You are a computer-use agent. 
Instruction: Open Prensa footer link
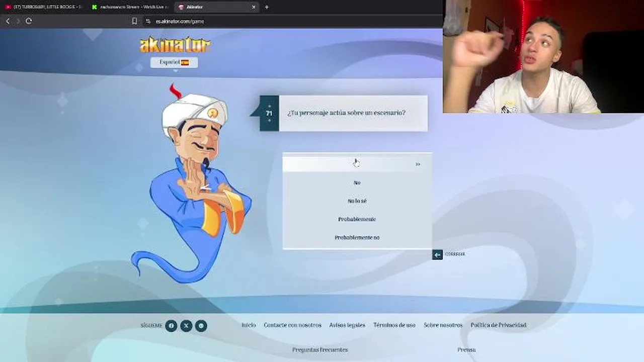(x=466, y=350)
